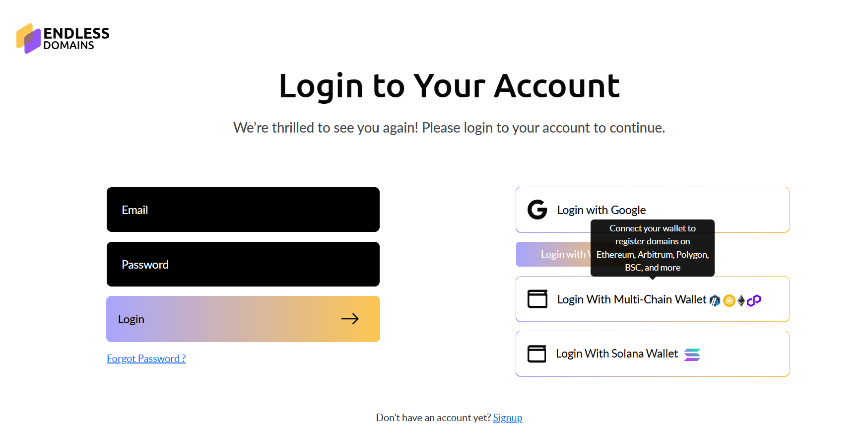Click the yellow BNB chain icon
Screen dimensions: 868x433
pyautogui.click(x=729, y=300)
